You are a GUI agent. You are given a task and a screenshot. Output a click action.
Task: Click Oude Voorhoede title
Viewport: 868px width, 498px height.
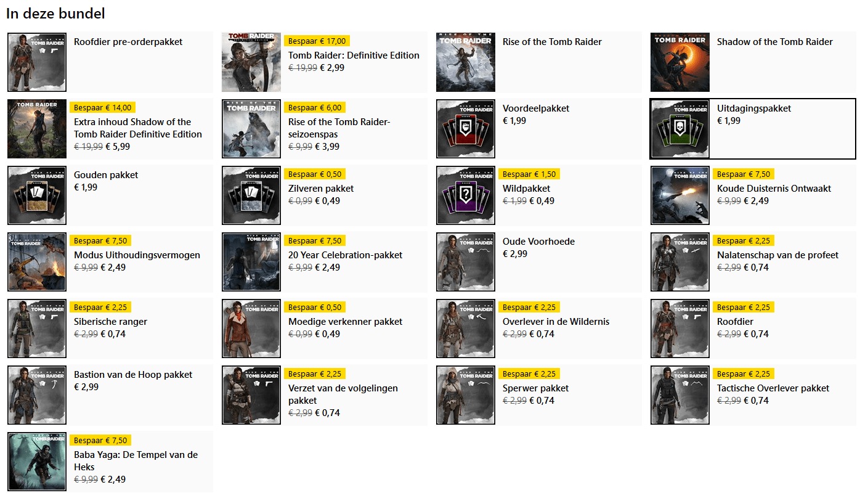(x=538, y=242)
